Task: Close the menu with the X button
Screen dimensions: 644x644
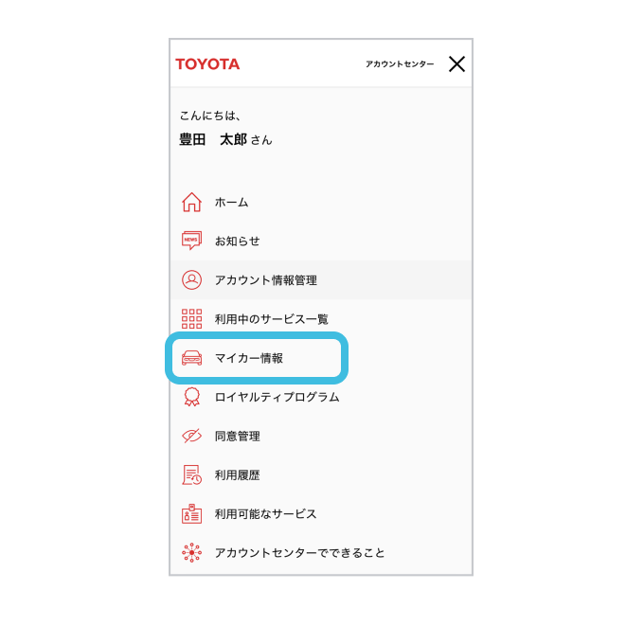Action: [456, 64]
